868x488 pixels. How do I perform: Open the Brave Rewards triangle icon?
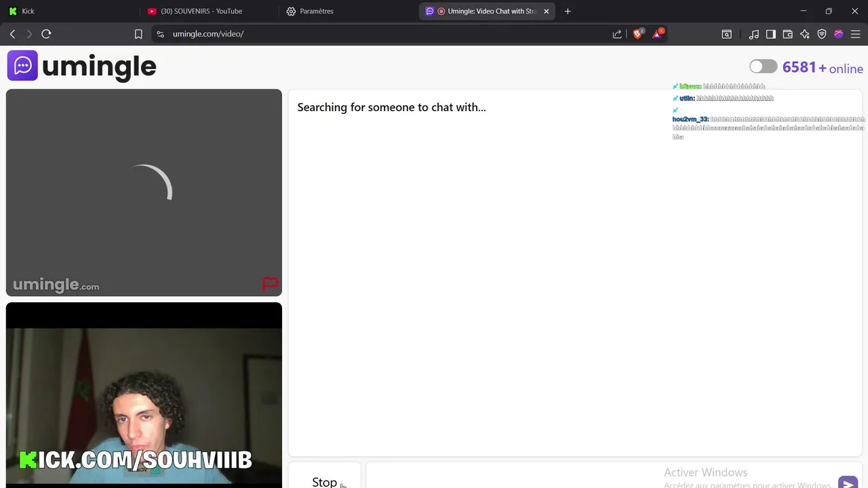point(657,33)
